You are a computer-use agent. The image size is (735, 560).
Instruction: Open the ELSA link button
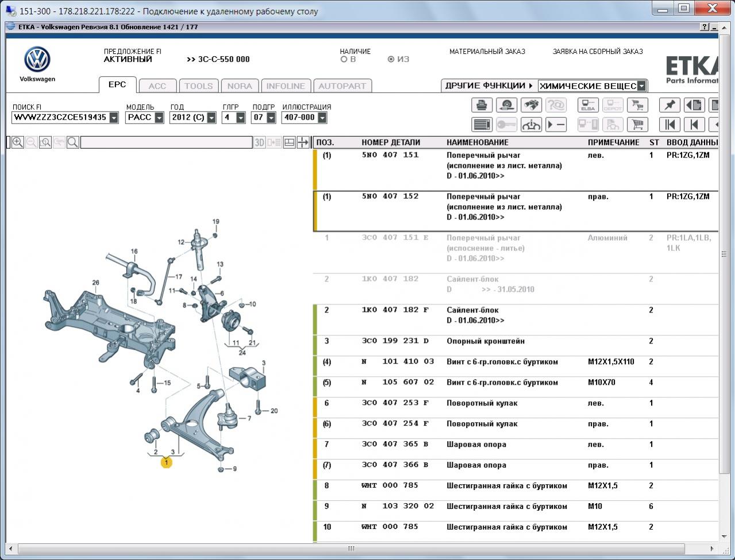pyautogui.click(x=588, y=105)
